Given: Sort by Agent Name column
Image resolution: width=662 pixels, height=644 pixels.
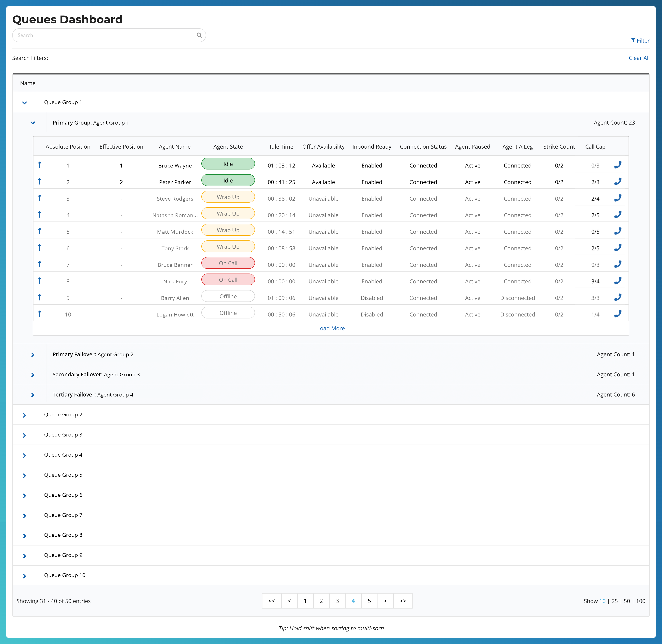Looking at the screenshot, I should (174, 146).
